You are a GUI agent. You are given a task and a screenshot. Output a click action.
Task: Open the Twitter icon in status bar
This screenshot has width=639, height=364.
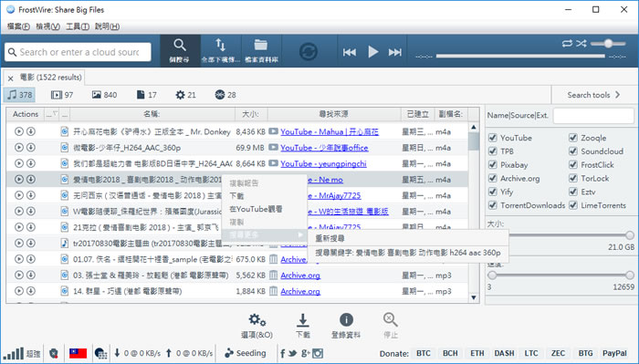pos(292,353)
